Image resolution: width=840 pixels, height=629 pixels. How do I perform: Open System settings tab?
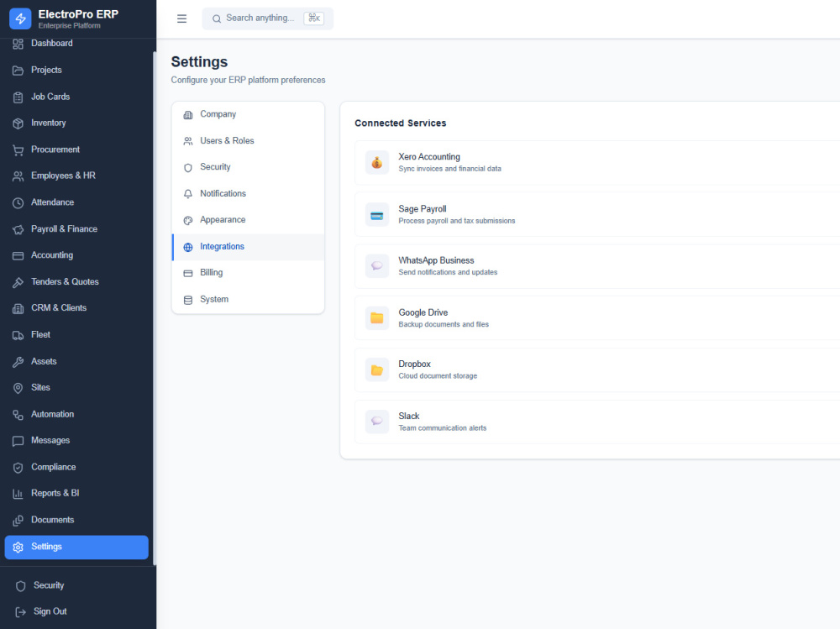(x=248, y=300)
